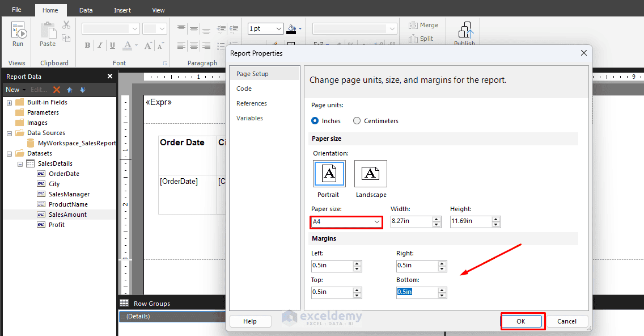This screenshot has width=644, height=336.
Task: Open the font size dropdown
Action: 162,29
